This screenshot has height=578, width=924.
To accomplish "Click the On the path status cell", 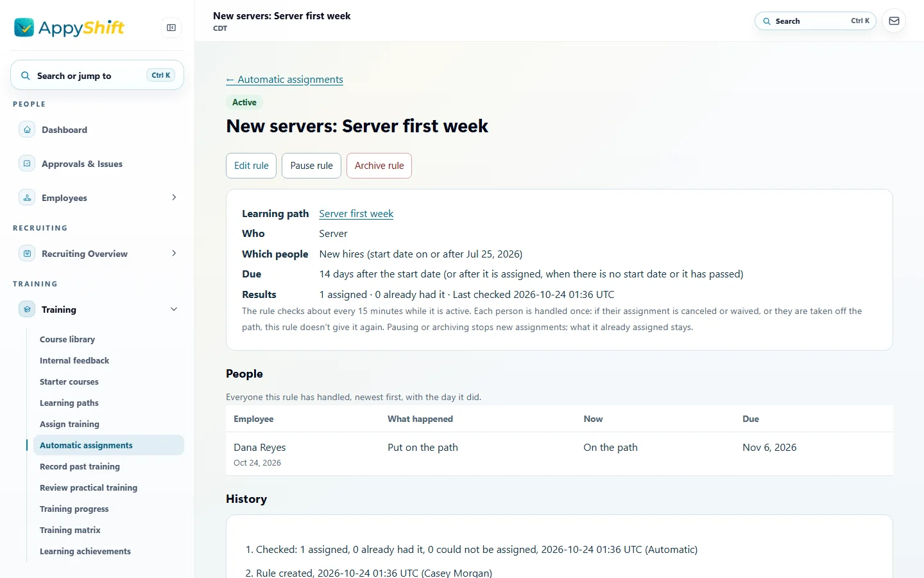I will click(610, 448).
